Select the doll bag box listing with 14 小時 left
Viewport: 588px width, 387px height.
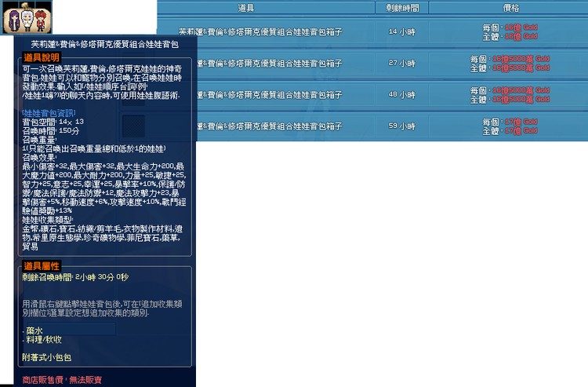click(372, 32)
